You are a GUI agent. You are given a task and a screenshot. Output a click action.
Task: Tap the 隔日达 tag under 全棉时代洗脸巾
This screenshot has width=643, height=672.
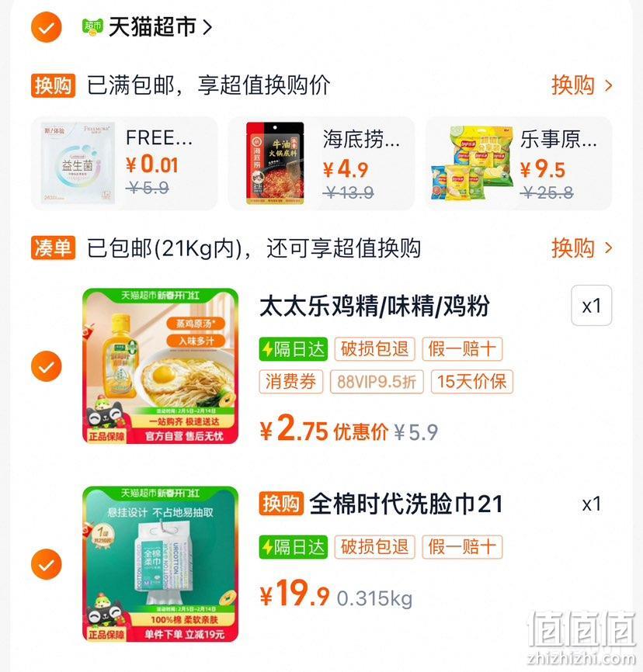coord(294,547)
